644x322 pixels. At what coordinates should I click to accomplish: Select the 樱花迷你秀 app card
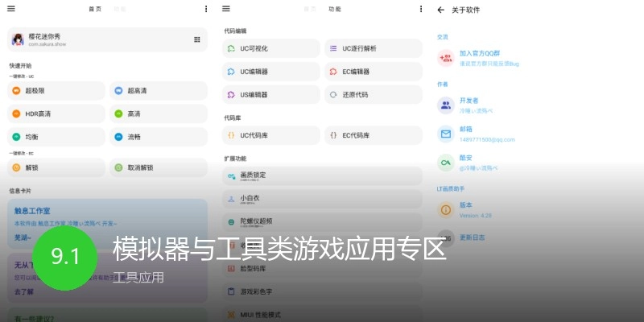(x=107, y=39)
